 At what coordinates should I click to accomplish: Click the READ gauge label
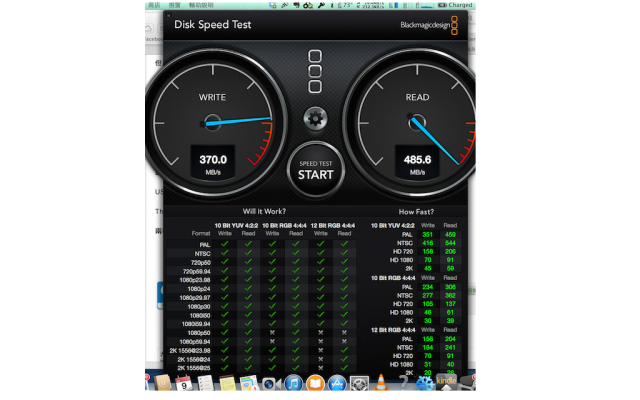click(417, 97)
